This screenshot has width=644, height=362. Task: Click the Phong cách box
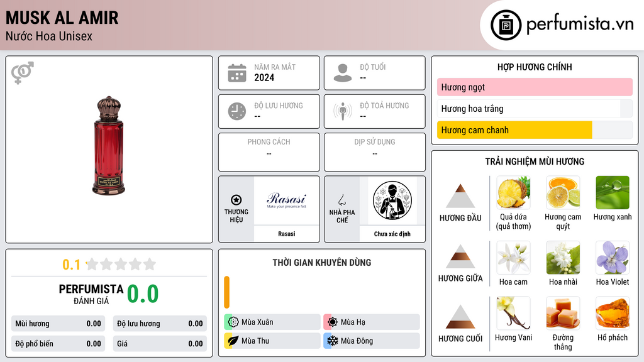pyautogui.click(x=269, y=152)
